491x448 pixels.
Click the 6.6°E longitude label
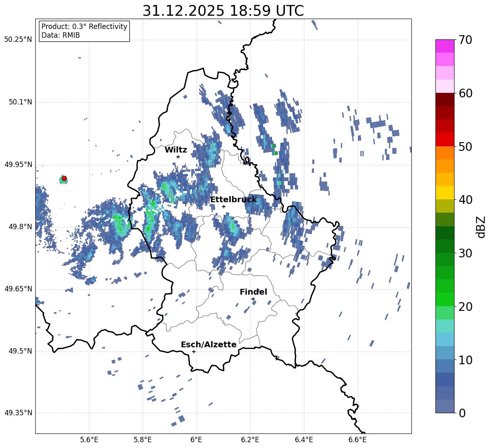357,440
